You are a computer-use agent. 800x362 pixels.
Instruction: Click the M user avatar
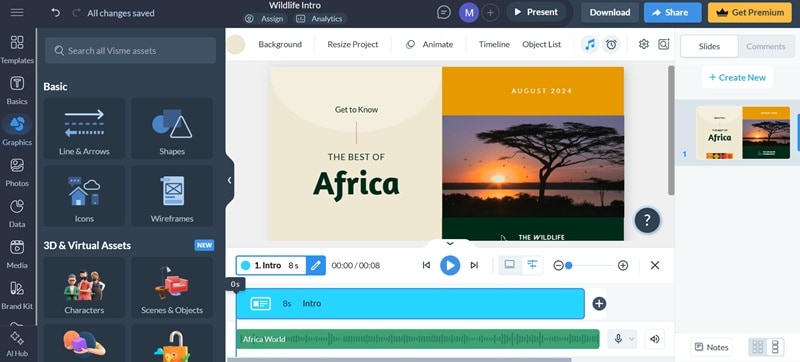pyautogui.click(x=468, y=12)
